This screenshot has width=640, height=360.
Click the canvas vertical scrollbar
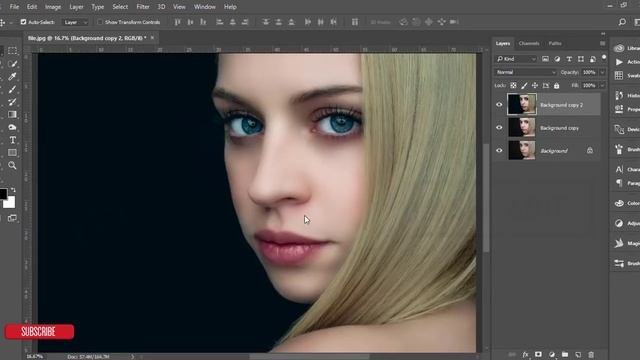486,198
